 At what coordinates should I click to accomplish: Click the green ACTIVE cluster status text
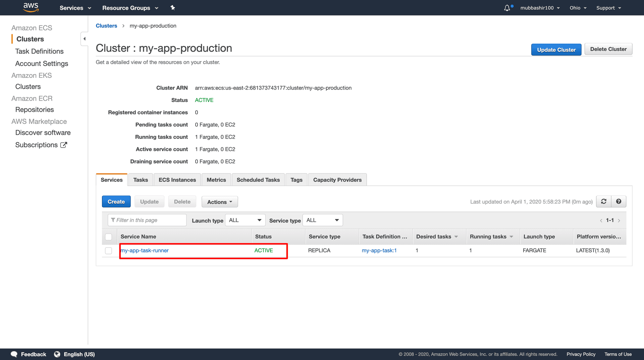[x=204, y=100]
